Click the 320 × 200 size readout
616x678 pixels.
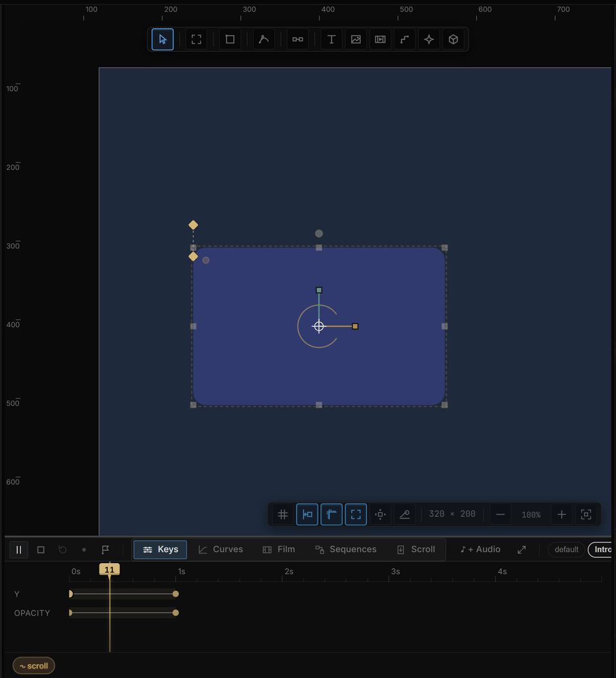[x=452, y=514]
